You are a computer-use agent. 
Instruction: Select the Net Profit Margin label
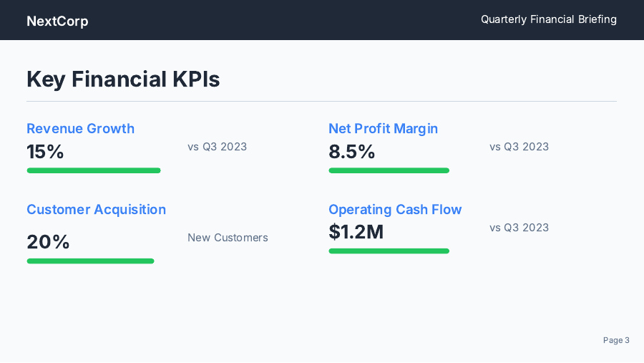[383, 128]
